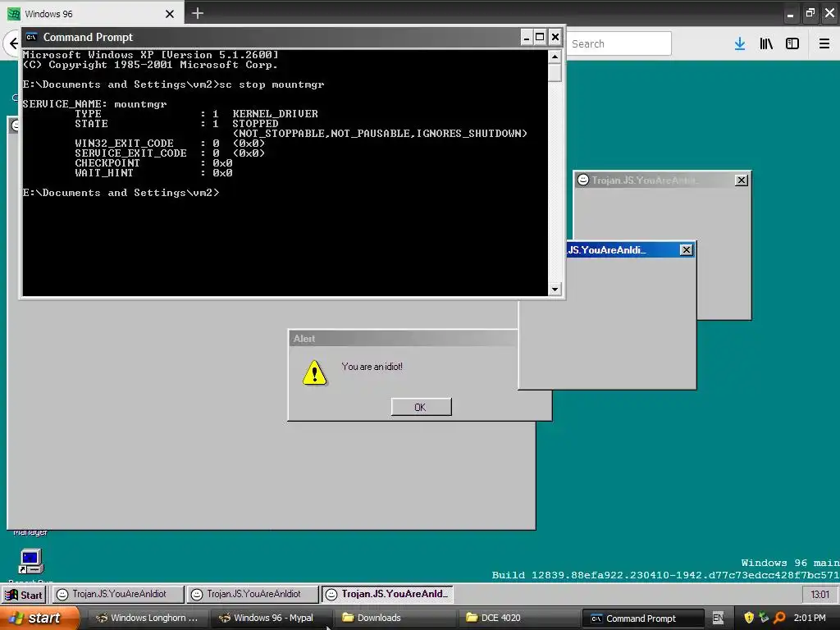Select the active third Trojan taskbar item

pyautogui.click(x=388, y=594)
